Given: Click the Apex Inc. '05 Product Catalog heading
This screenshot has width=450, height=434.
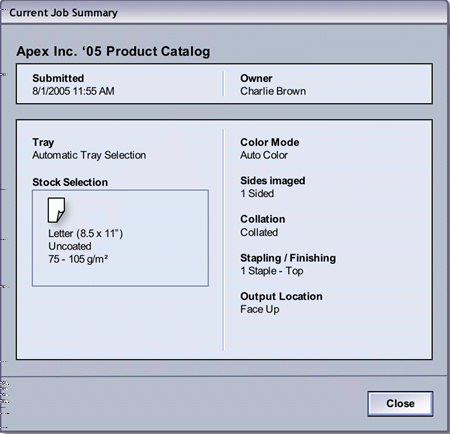Looking at the screenshot, I should (113, 51).
